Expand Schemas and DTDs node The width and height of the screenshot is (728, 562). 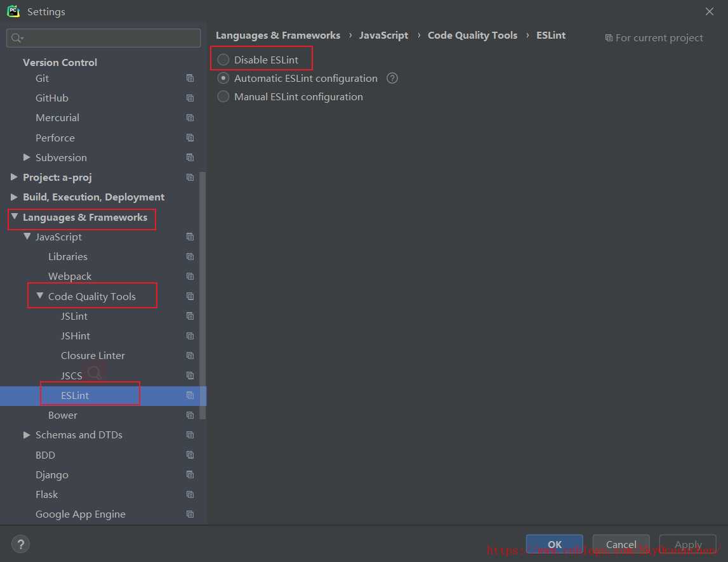pyautogui.click(x=27, y=435)
